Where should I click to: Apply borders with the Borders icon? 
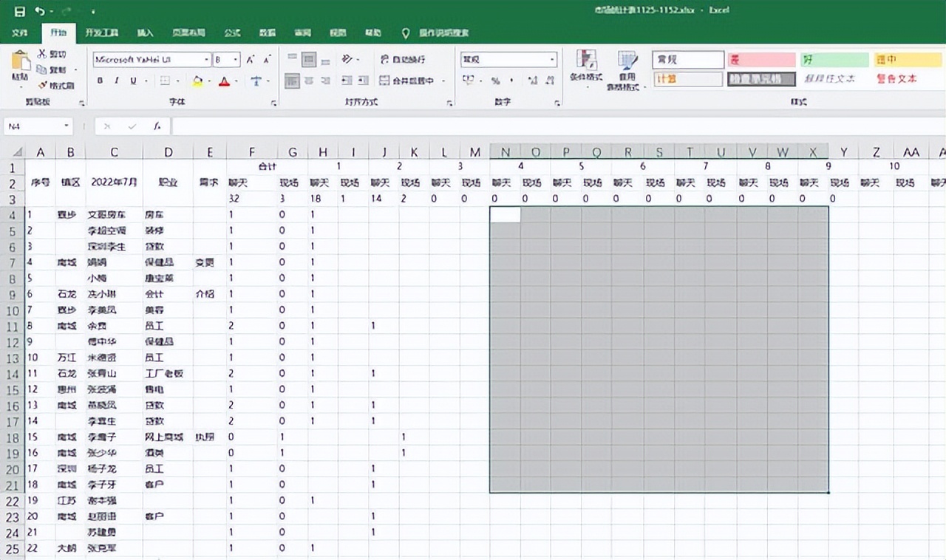point(165,81)
